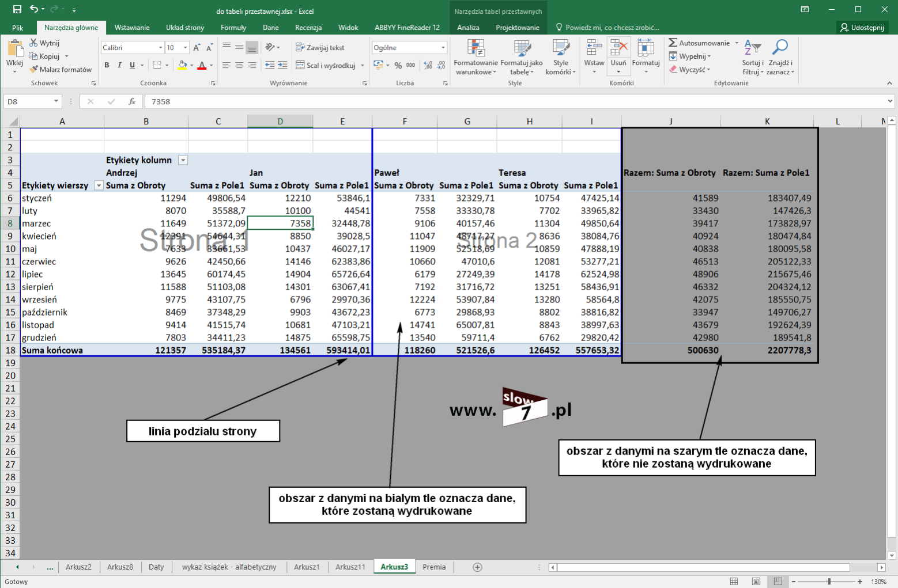Open Cell Styles (Style komórki)
Screen dimensions: 898x588
coord(561,57)
